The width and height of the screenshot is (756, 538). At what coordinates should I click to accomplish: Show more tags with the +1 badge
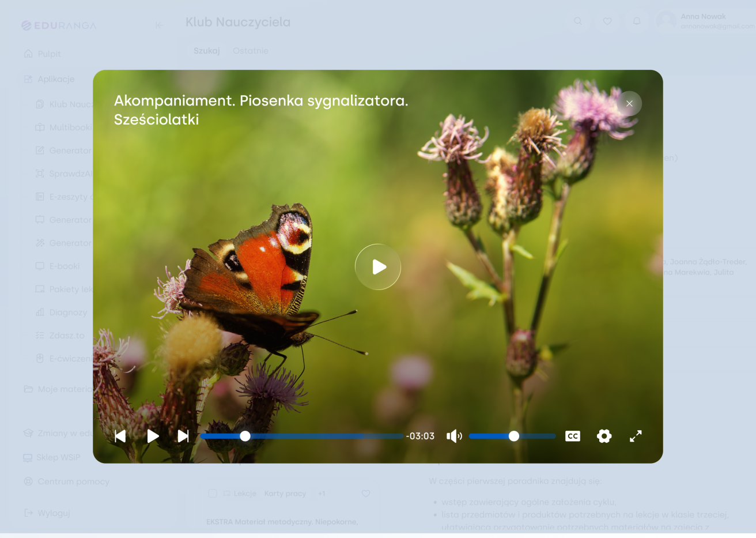coord(322,494)
